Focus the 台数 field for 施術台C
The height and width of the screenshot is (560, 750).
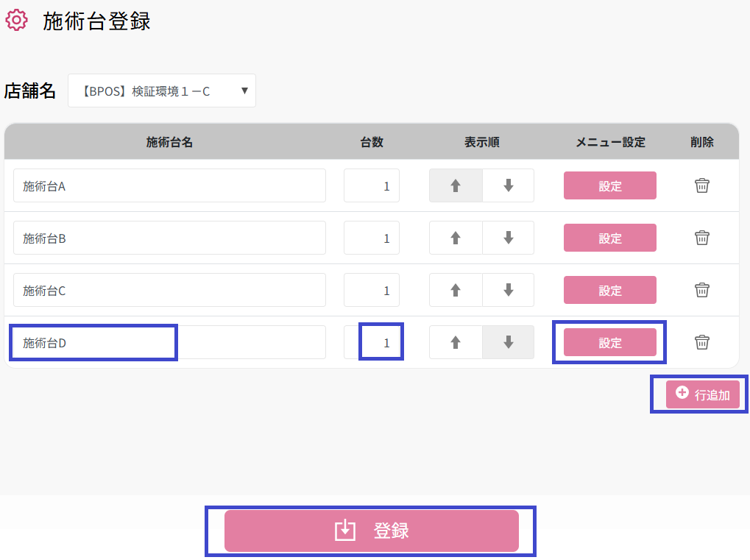click(x=372, y=290)
